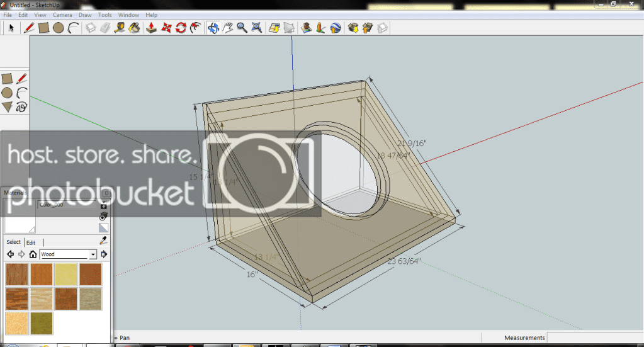Open the Draw menu
Viewport: 644px width, 347px height.
pyautogui.click(x=85, y=14)
